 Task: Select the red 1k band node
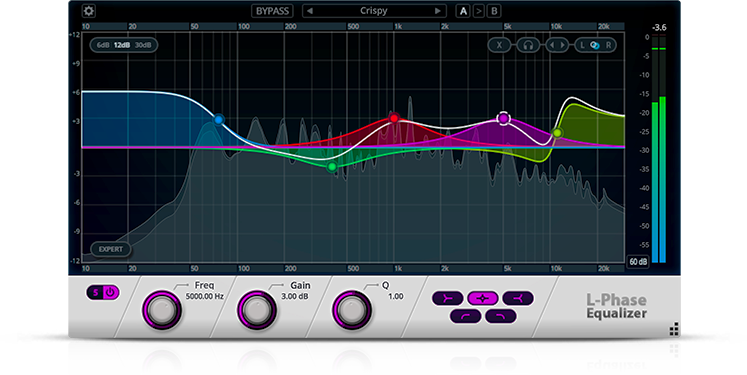[394, 118]
